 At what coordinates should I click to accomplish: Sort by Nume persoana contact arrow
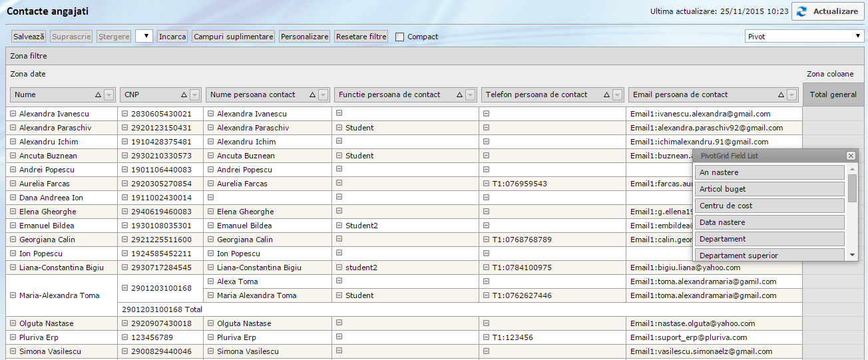click(x=312, y=95)
